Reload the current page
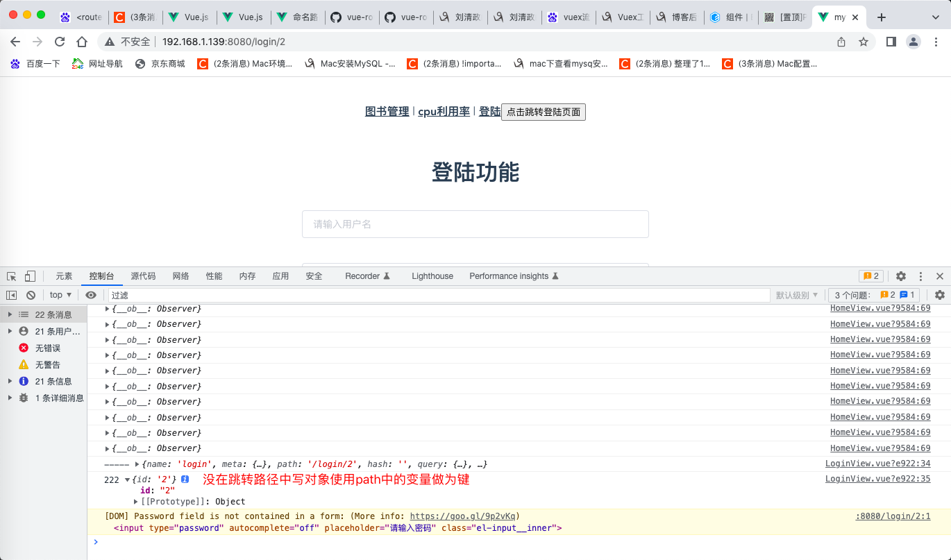 pos(60,42)
